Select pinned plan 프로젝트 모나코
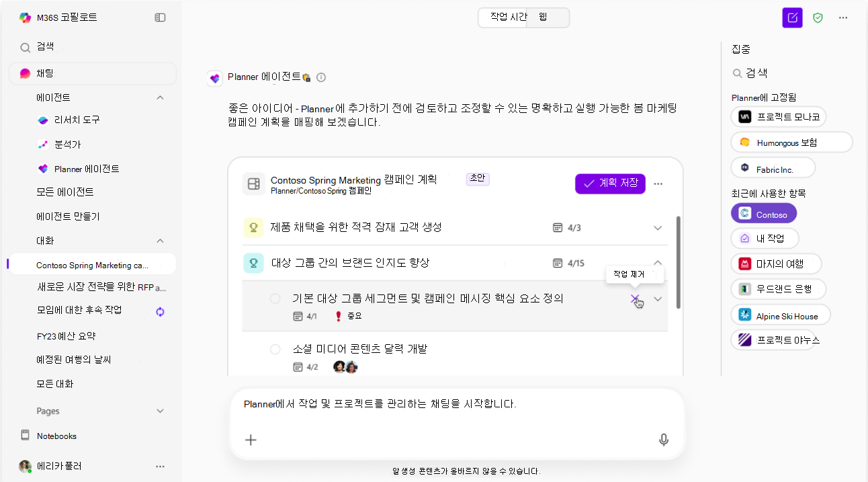 tap(779, 116)
